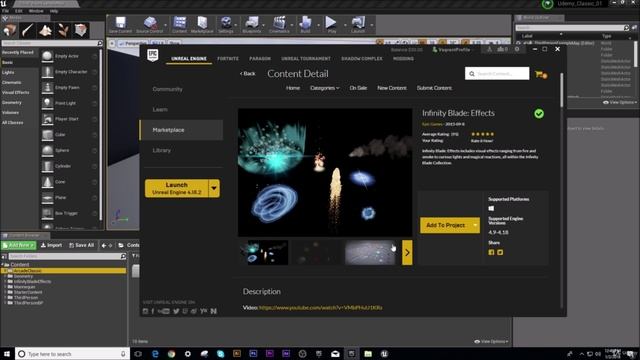Click the five-star rating for the asset
This screenshot has height=360, width=640.
pyautogui.click(x=482, y=134)
